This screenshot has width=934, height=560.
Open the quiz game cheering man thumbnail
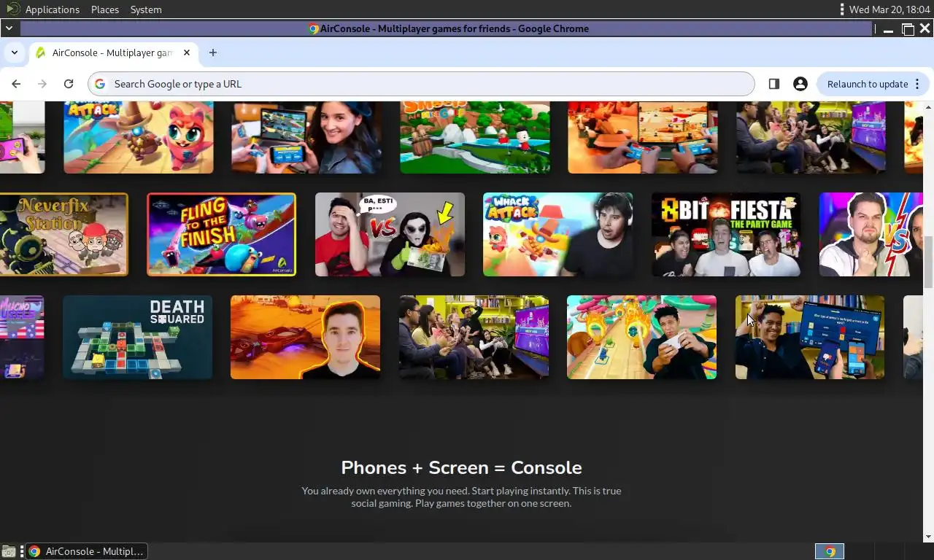[x=810, y=337]
